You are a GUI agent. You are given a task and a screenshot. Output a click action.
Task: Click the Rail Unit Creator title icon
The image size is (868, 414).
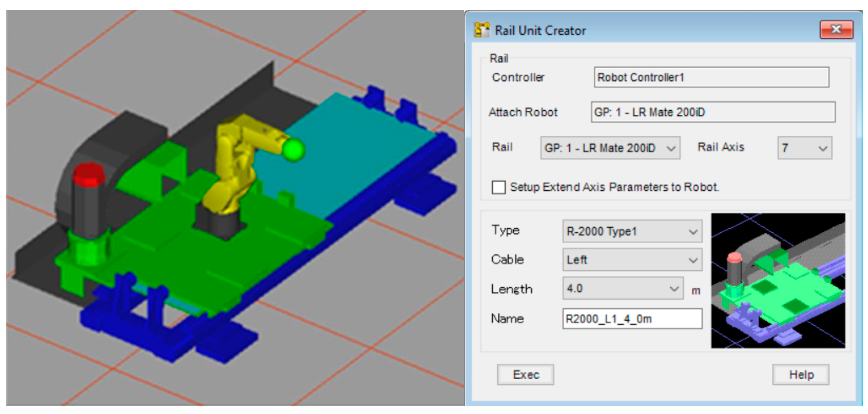[482, 30]
